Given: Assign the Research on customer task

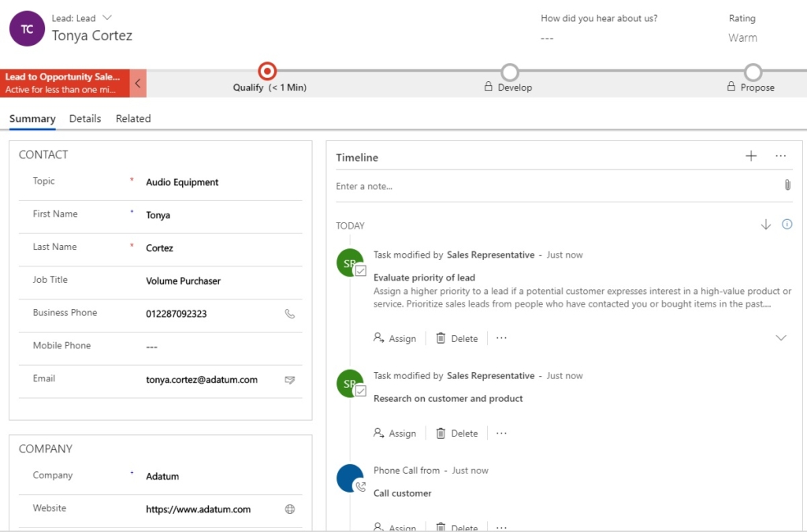Looking at the screenshot, I should pos(395,433).
